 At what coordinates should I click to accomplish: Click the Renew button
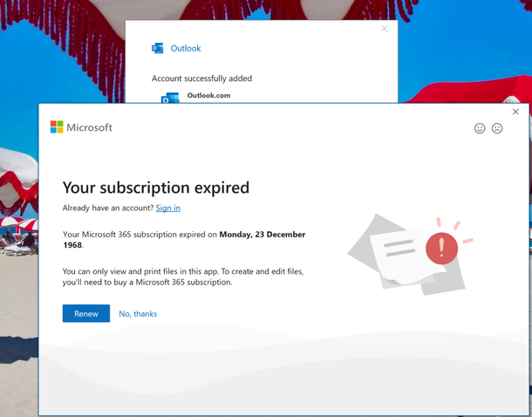pos(86,313)
